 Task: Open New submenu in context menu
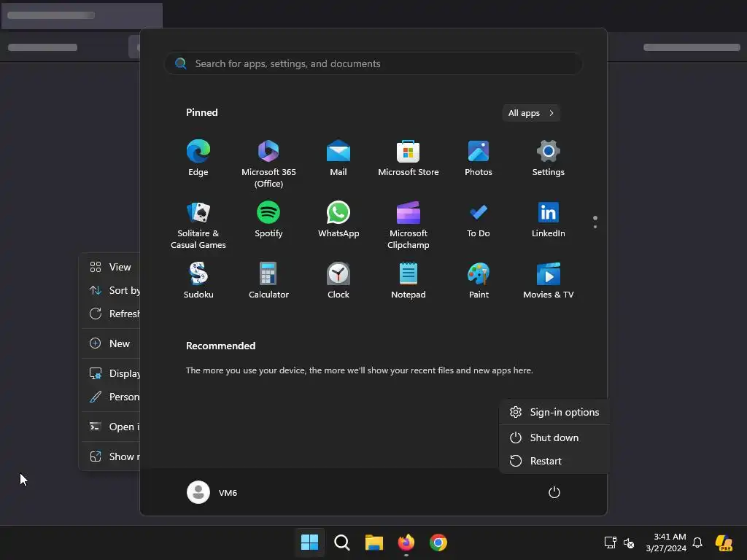tap(111, 343)
